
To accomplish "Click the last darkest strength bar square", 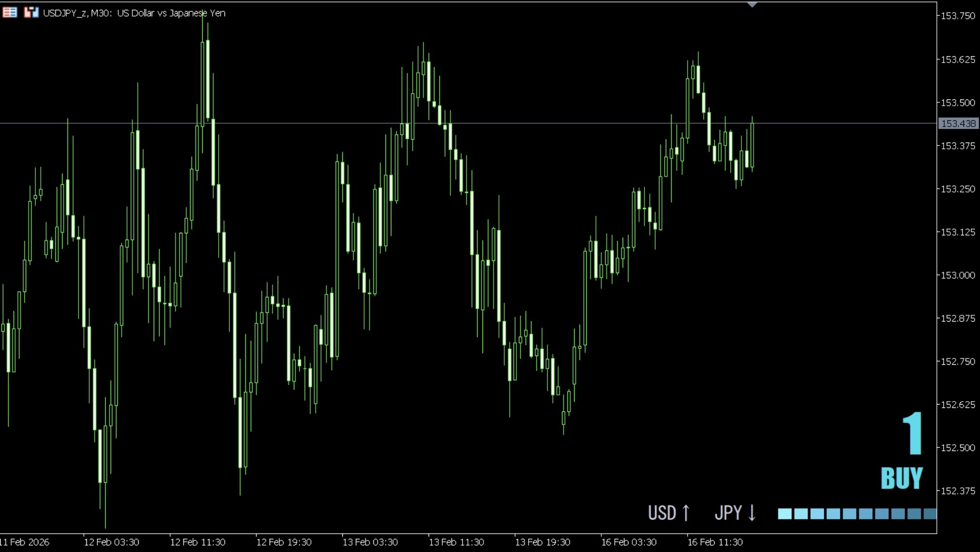I will point(930,514).
